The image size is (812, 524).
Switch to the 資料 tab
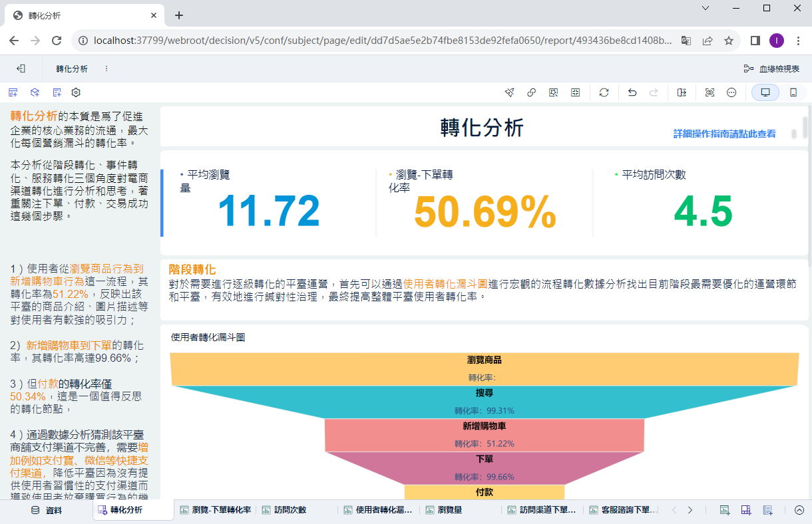click(x=47, y=510)
